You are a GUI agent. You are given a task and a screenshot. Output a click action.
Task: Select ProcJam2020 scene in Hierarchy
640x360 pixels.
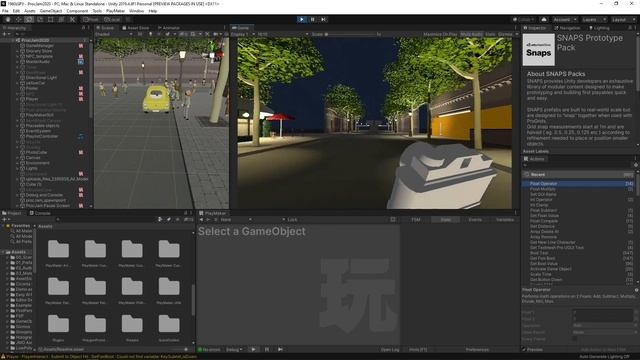pyautogui.click(x=35, y=40)
